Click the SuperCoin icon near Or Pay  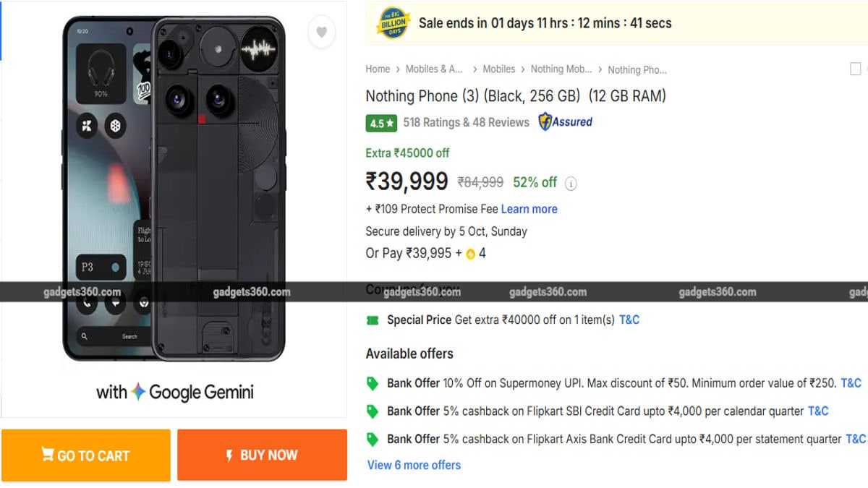click(x=470, y=254)
